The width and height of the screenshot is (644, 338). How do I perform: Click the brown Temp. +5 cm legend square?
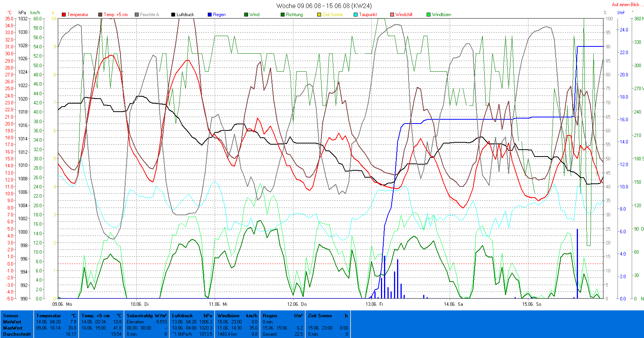(x=100, y=15)
